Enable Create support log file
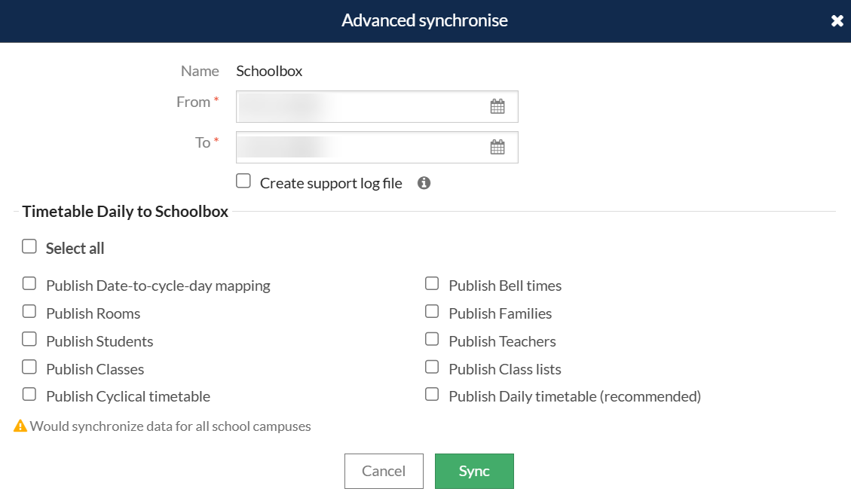This screenshot has height=504, width=851. point(243,181)
